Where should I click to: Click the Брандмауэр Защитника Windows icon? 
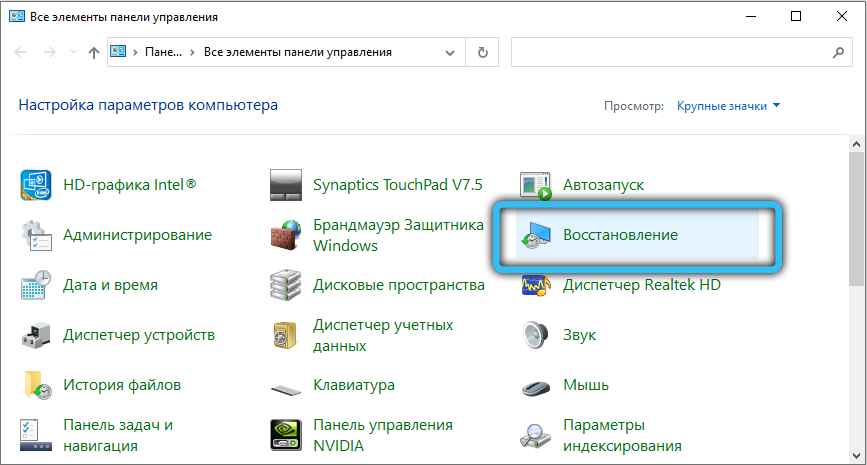pos(286,235)
